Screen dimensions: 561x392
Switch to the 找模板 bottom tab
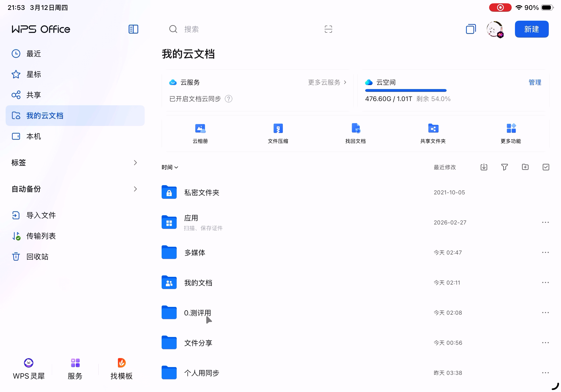click(121, 369)
